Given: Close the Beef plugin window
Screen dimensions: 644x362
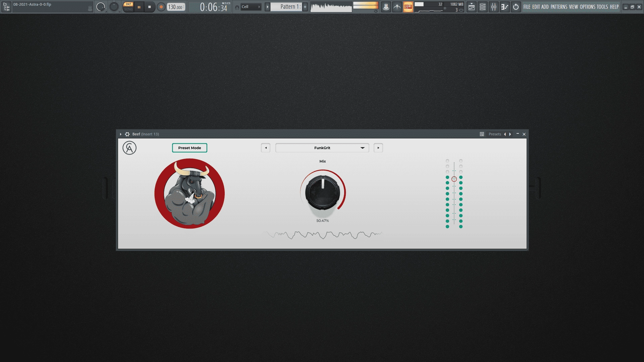Looking at the screenshot, I should pos(524,134).
